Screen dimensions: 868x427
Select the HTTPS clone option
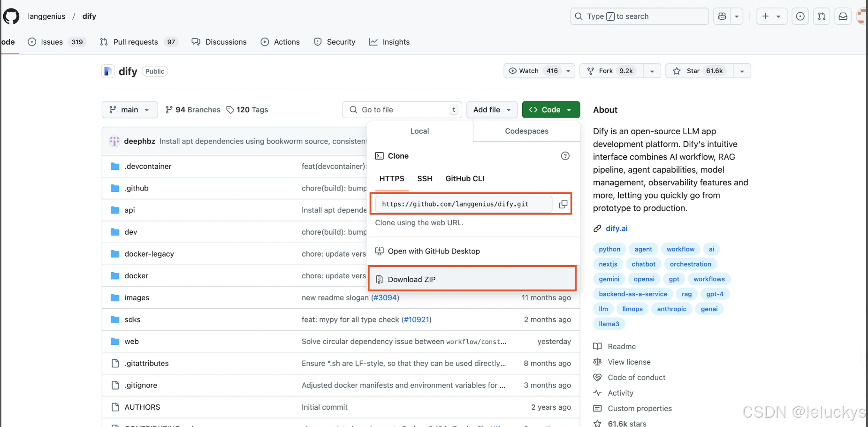coord(392,179)
